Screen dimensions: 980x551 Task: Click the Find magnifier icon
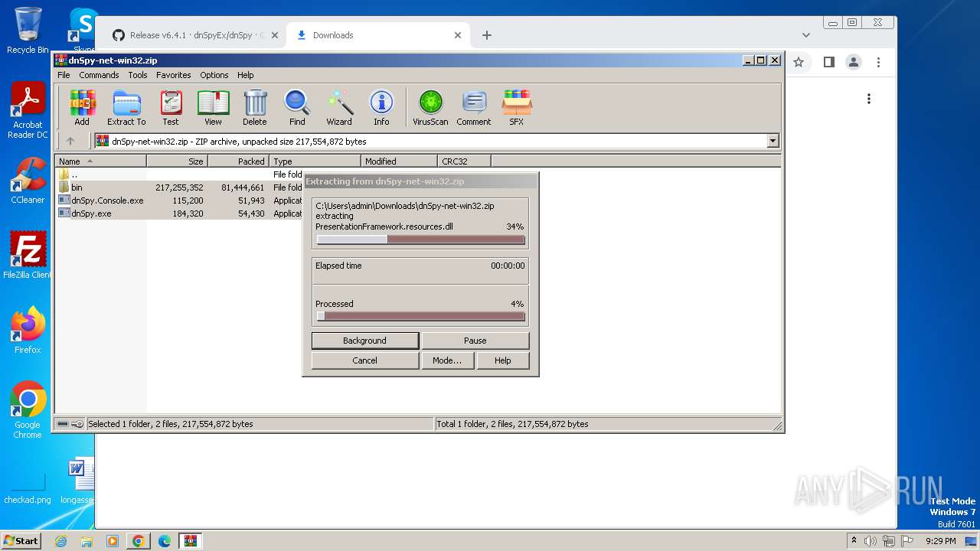[x=297, y=107]
